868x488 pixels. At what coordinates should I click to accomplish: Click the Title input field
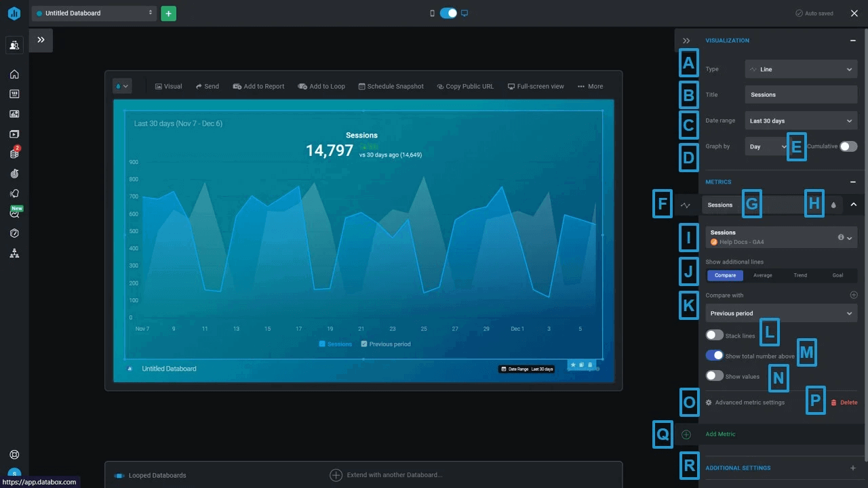pyautogui.click(x=800, y=95)
